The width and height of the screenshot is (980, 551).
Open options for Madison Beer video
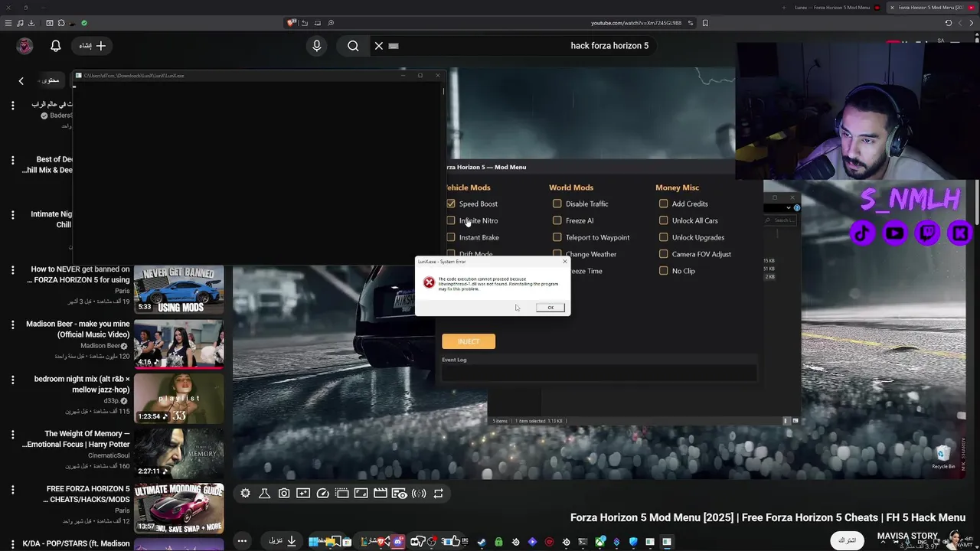coord(12,324)
